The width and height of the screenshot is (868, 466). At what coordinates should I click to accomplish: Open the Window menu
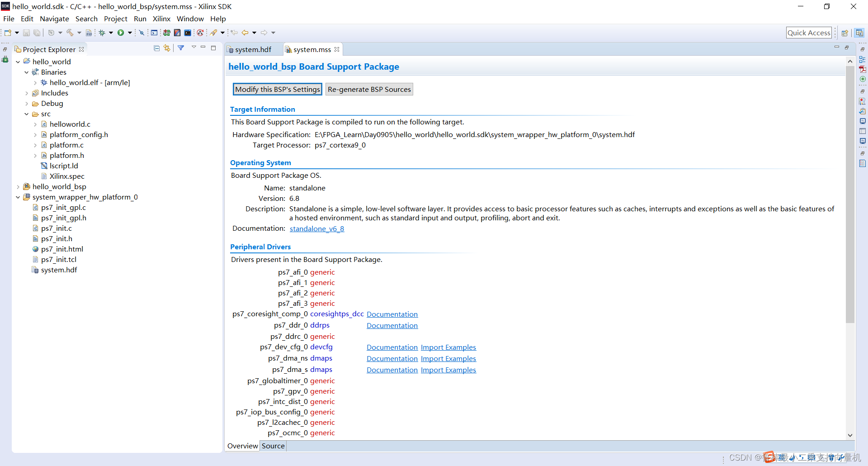click(190, 19)
